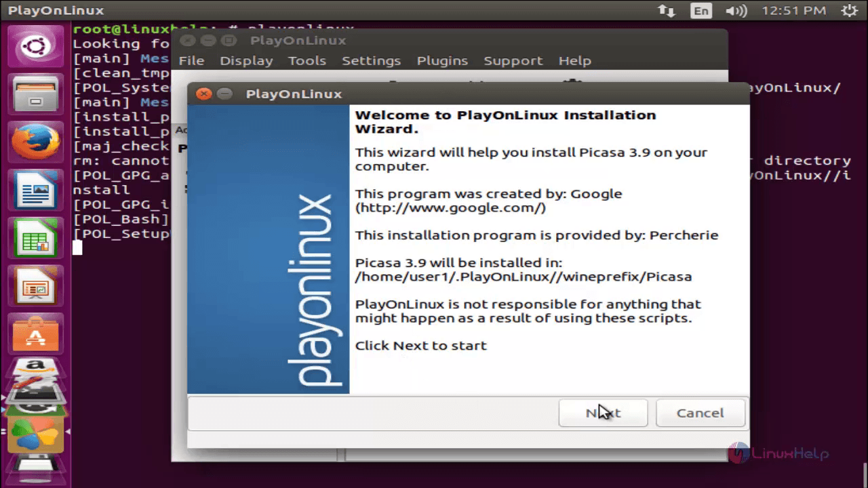Screen dimensions: 868x488
Task: Launch Firefox from the Ubuntu launcher
Action: [35, 143]
